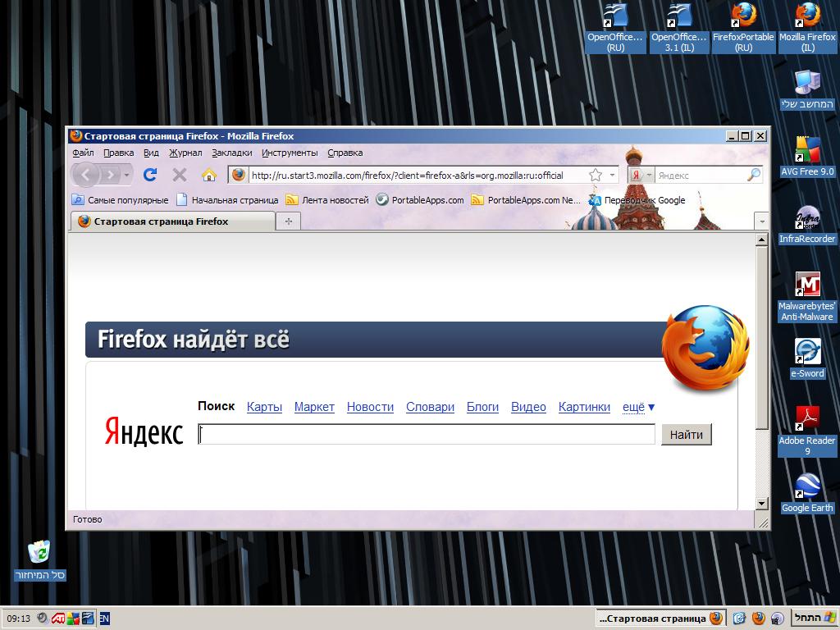Click into the Yandex page search field

pos(427,435)
